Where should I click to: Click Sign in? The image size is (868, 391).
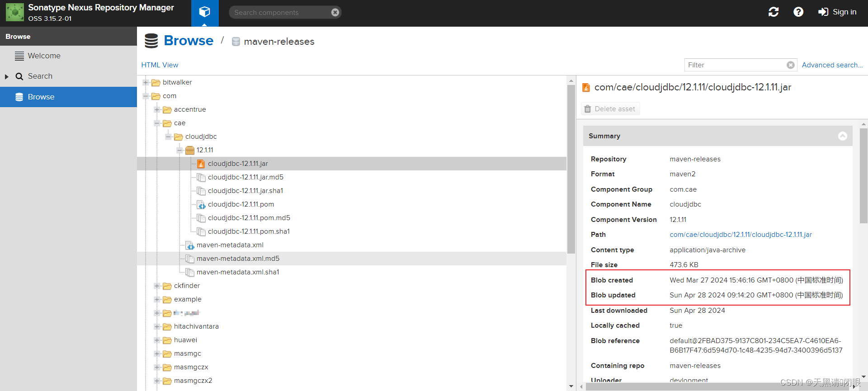click(x=837, y=12)
